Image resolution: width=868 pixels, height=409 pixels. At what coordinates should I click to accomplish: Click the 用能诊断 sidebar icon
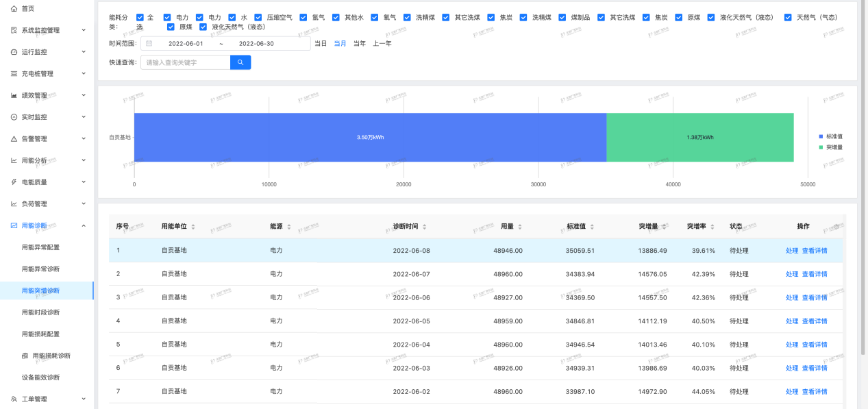14,225
